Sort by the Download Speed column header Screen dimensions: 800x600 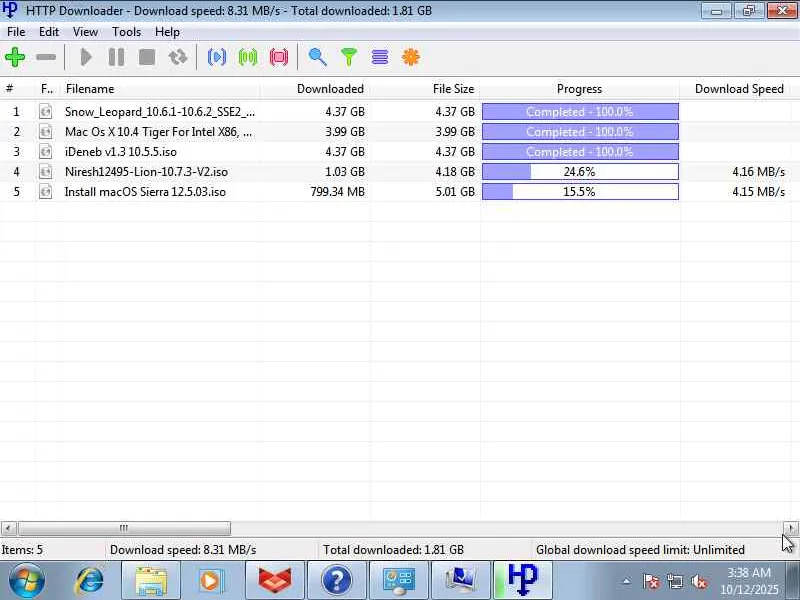(736, 89)
